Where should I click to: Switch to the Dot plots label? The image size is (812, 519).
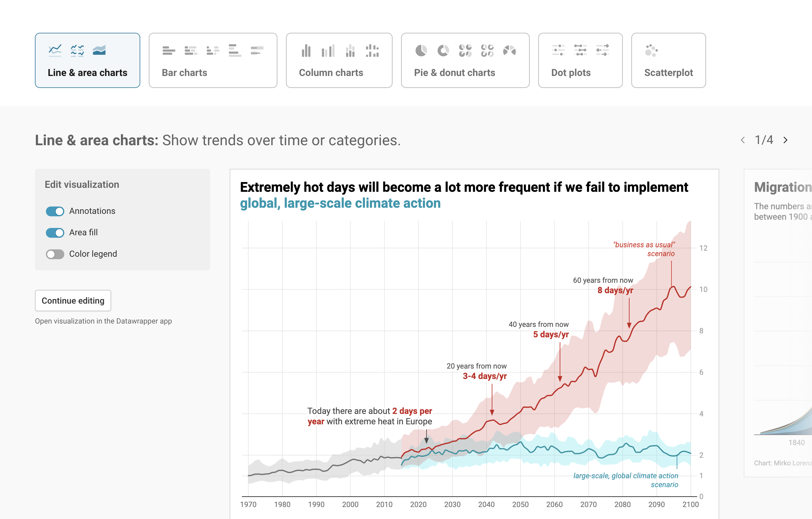[x=570, y=73]
